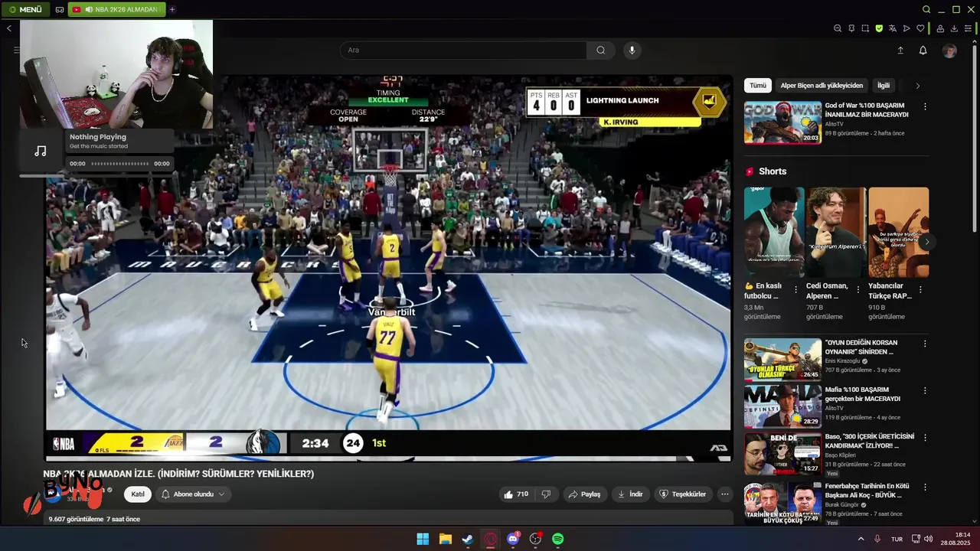Dislike the video with thumbs down
This screenshot has height=551, width=980.
546,494
